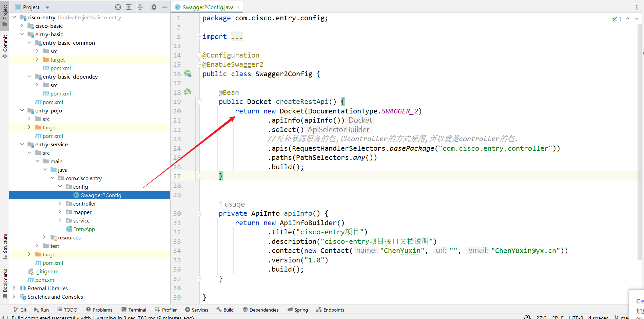This screenshot has height=319, width=644.
Task: Click the 27:6 cursor position indicator
Action: pos(541,317)
